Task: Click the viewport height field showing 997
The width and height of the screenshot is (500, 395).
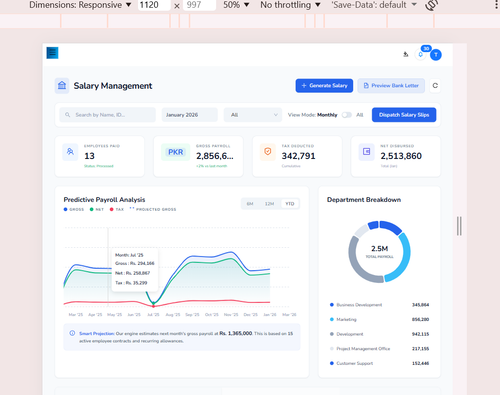Action: pyautogui.click(x=199, y=5)
